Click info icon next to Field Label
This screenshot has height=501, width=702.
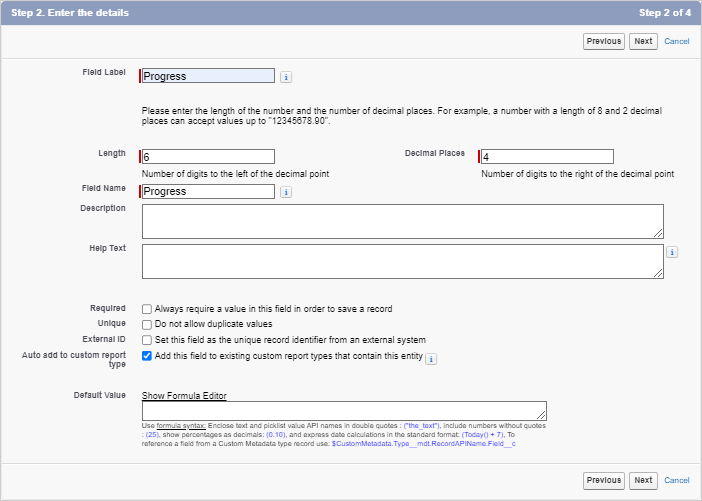tap(286, 76)
